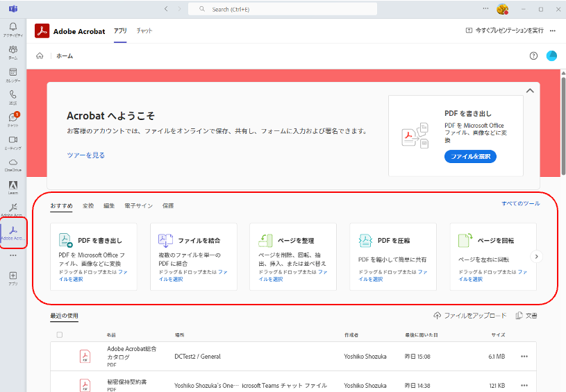Open PDF icon for Adobe Acrobat総合カタログ
This screenshot has height=392, width=566.
pos(85,357)
